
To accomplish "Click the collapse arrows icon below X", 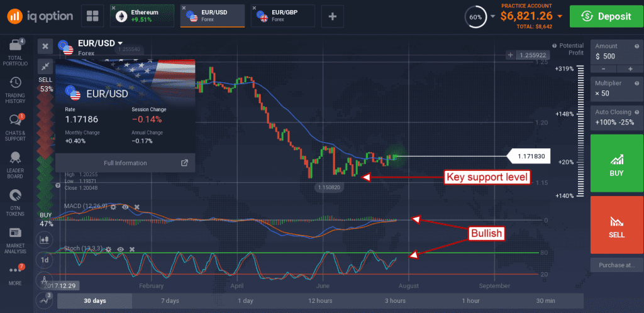I will coord(45,66).
